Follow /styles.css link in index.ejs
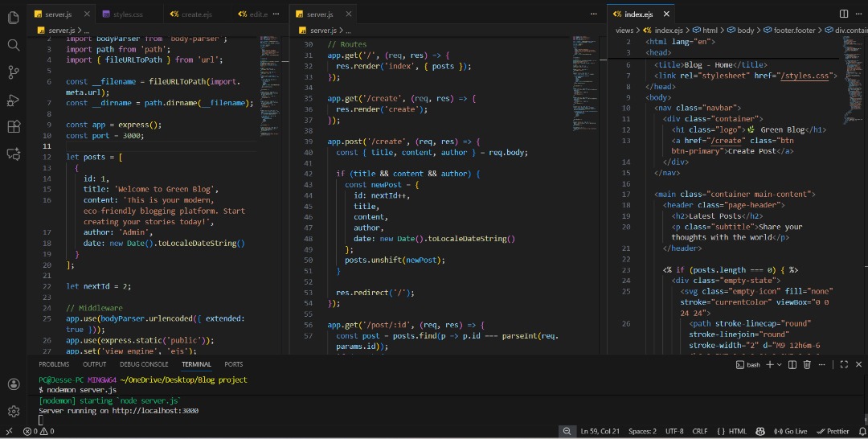 pyautogui.click(x=805, y=76)
